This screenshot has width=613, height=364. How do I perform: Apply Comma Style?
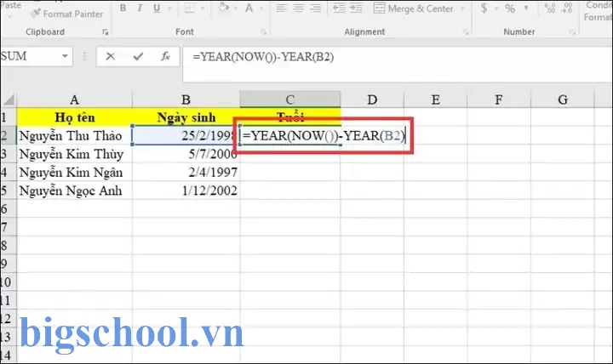coord(527,9)
